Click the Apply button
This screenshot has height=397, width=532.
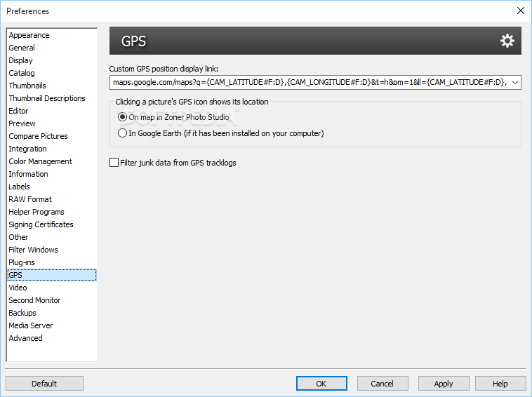444,384
